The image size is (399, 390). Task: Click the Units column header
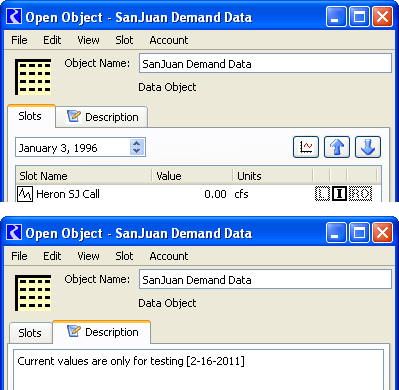[273, 176]
